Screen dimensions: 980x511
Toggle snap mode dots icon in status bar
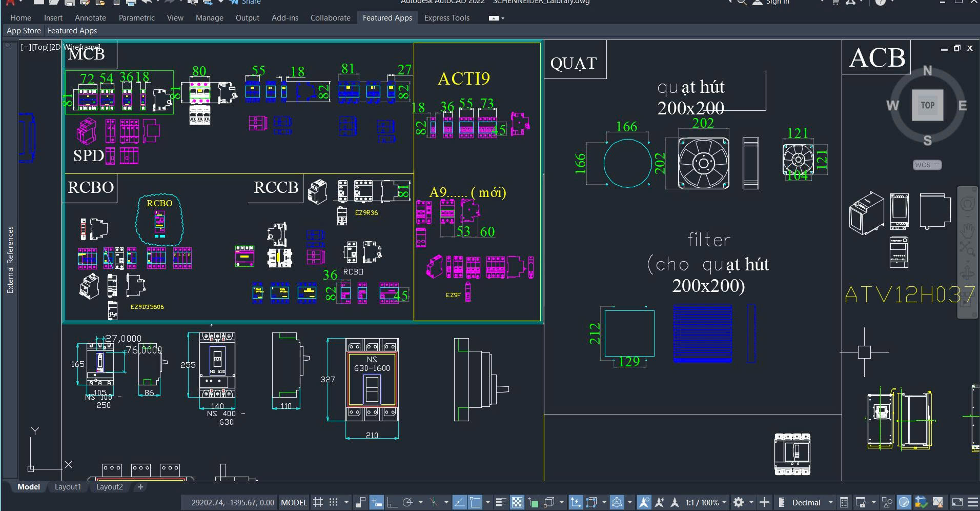(x=333, y=502)
